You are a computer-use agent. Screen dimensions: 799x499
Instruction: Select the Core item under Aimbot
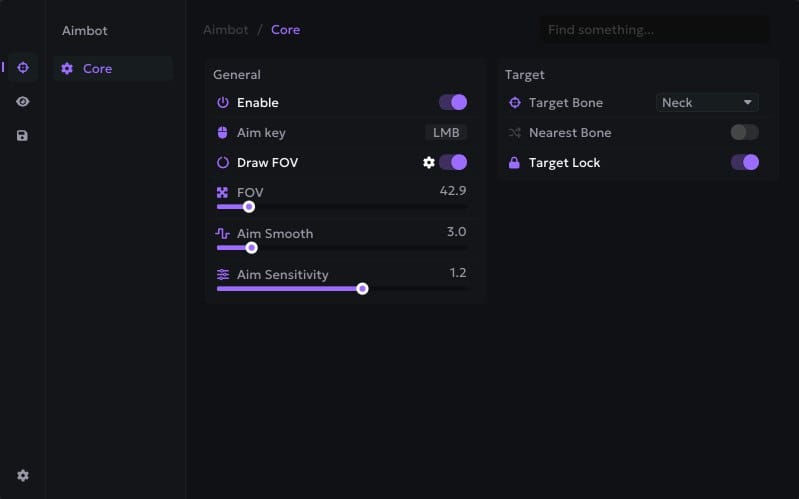(97, 68)
